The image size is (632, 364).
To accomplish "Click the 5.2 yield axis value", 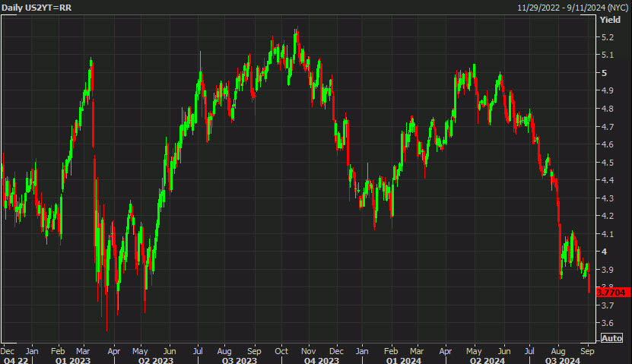I will click(607, 37).
